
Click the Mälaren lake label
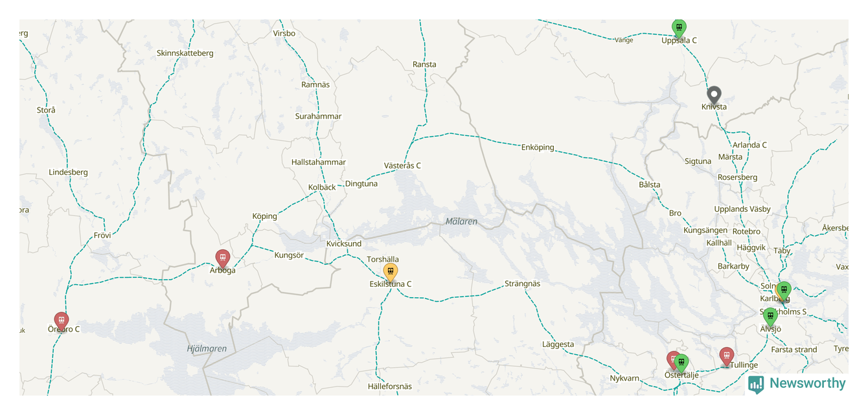[461, 221]
